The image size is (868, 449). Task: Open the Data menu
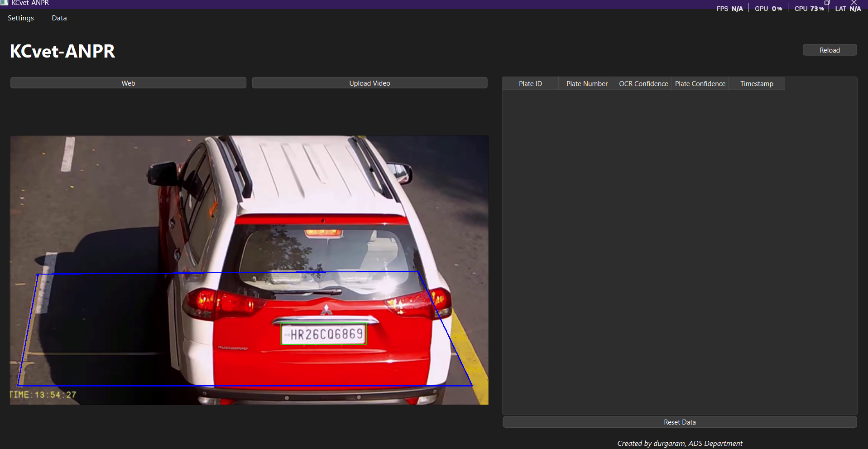click(59, 18)
